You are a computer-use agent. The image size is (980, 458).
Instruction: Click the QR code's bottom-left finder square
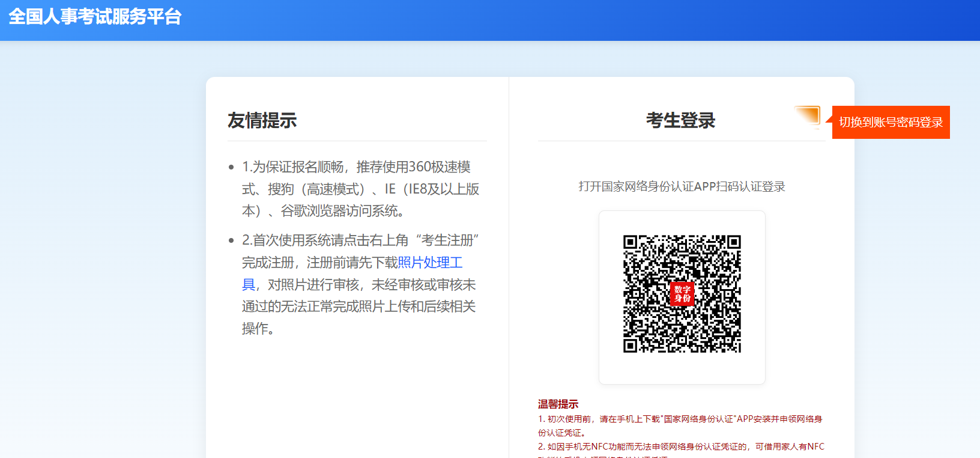coord(630,346)
